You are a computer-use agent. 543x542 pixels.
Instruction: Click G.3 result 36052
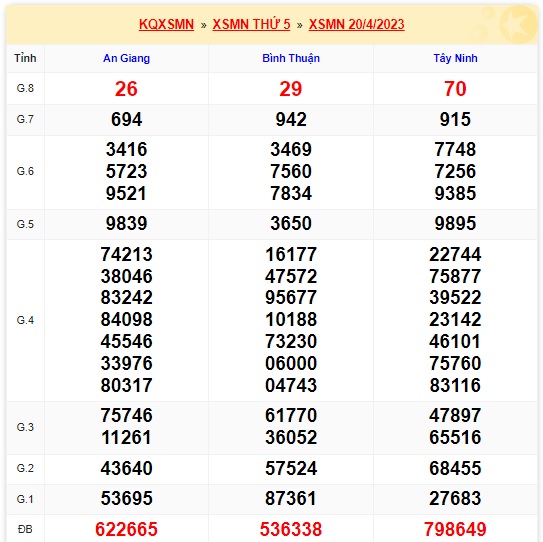tap(291, 437)
